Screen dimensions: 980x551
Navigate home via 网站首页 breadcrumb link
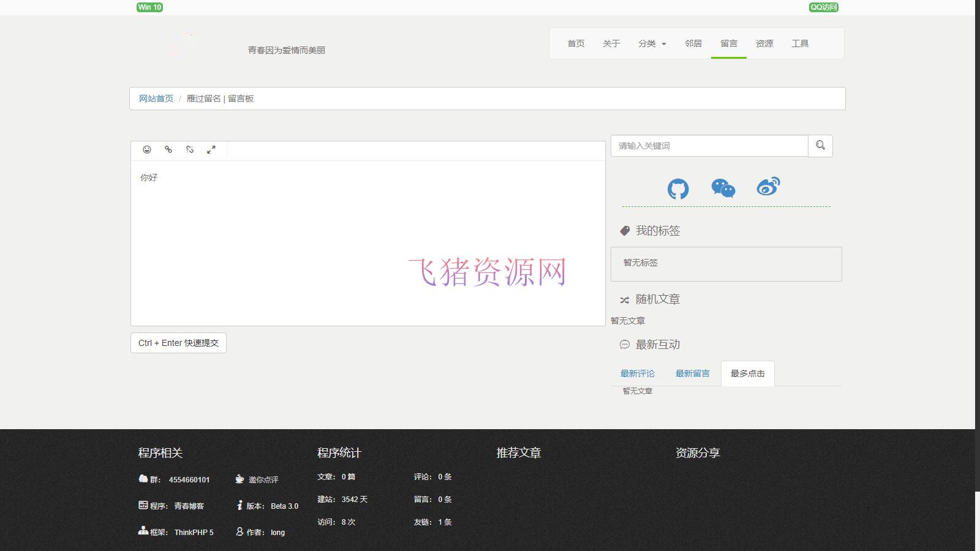155,98
